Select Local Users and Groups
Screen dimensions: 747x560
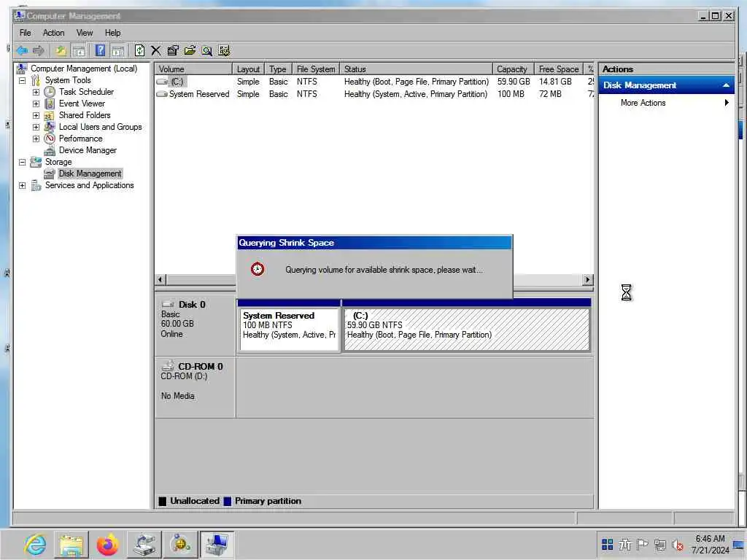click(x=100, y=127)
